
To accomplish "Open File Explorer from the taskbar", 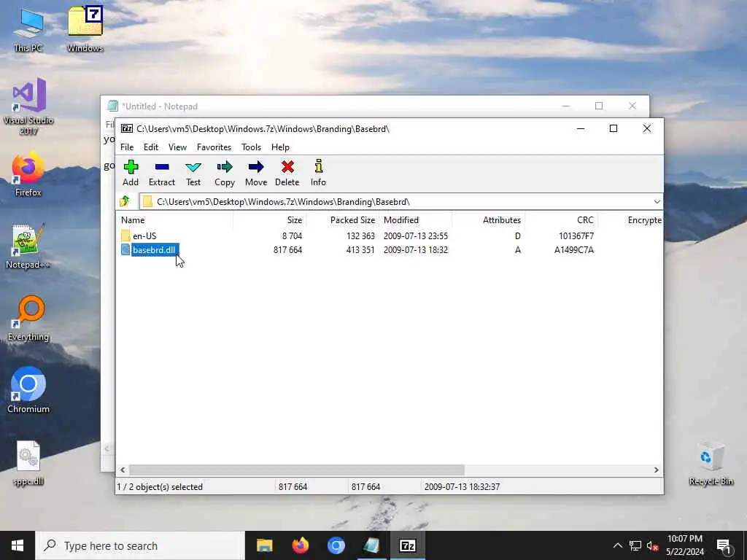I will point(264,545).
